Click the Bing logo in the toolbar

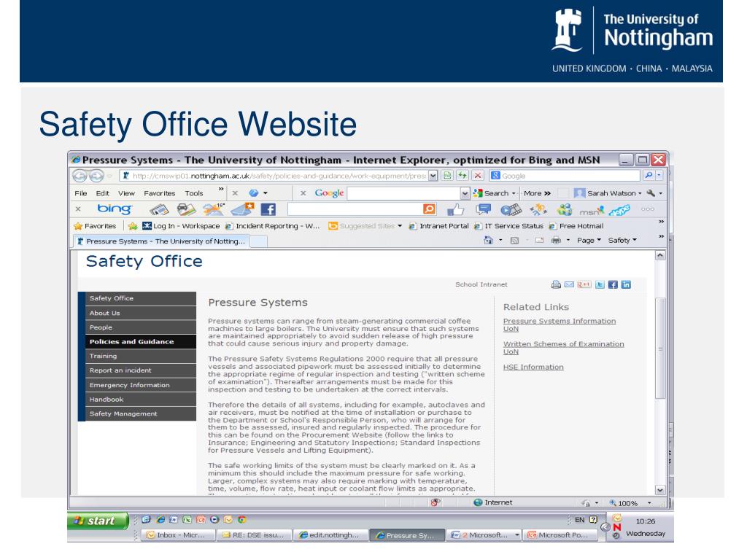[114, 209]
